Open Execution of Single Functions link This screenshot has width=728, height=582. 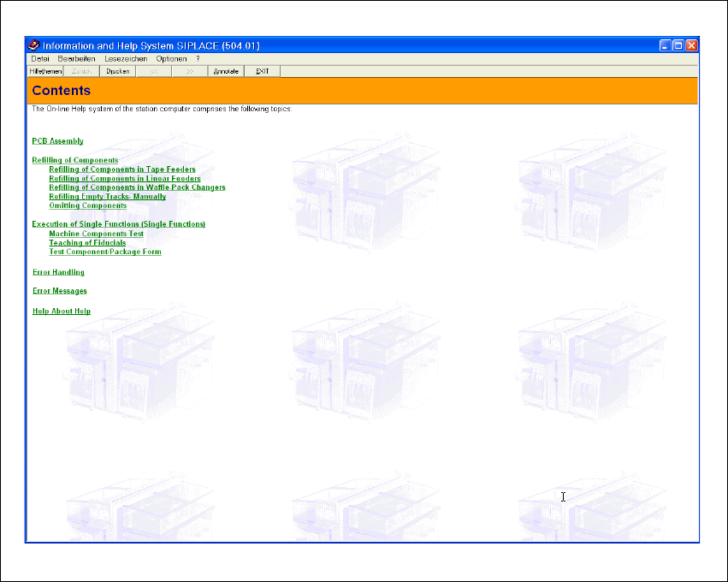pyautogui.click(x=118, y=224)
